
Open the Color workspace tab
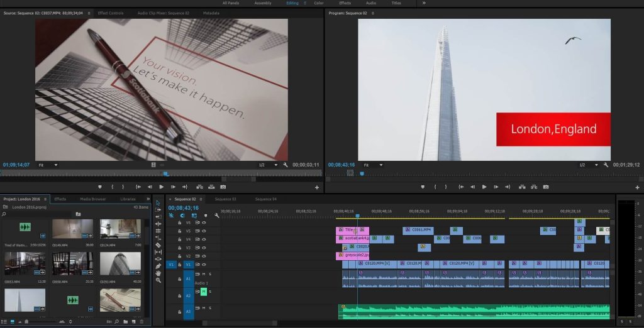(319, 3)
